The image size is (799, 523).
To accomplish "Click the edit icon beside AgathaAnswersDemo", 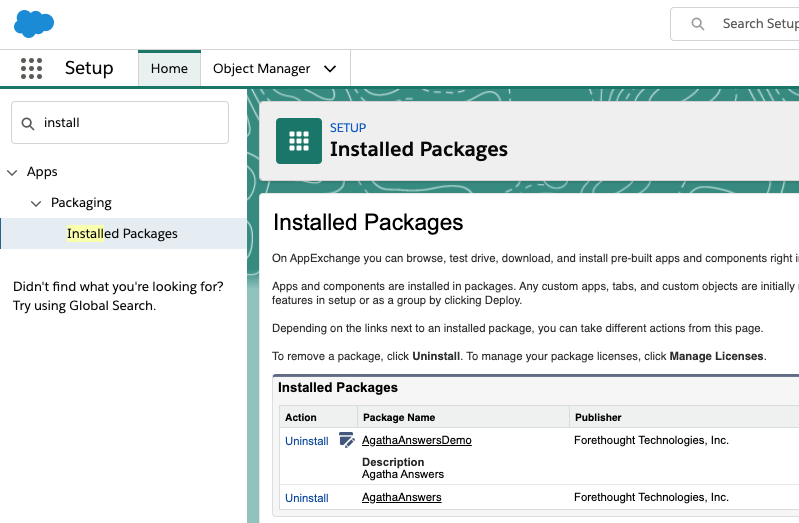I will [347, 440].
